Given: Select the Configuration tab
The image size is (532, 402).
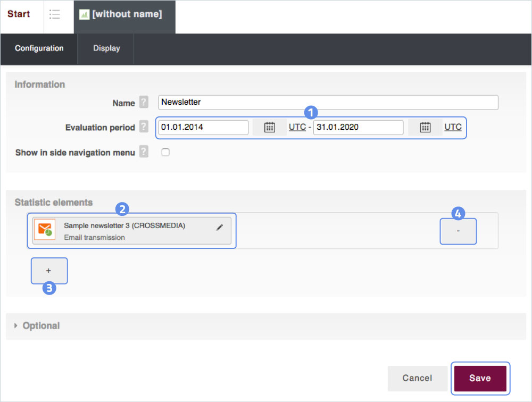Looking at the screenshot, I should (x=39, y=48).
